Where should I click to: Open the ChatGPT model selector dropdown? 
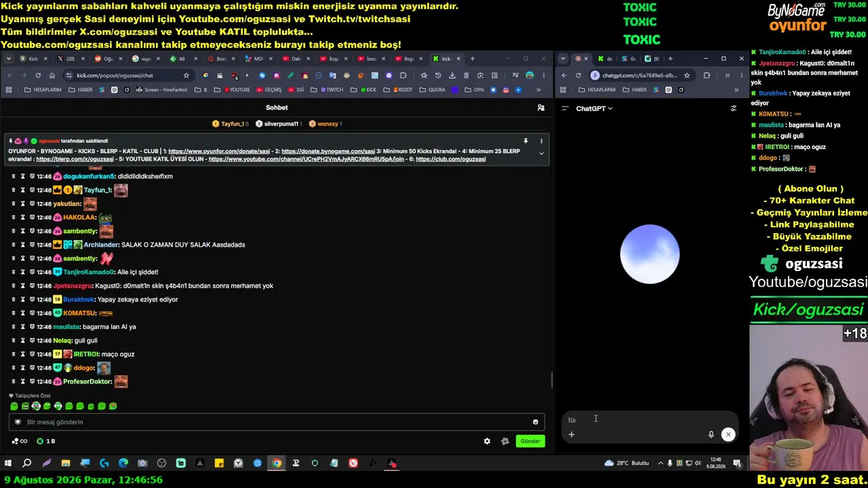click(594, 108)
